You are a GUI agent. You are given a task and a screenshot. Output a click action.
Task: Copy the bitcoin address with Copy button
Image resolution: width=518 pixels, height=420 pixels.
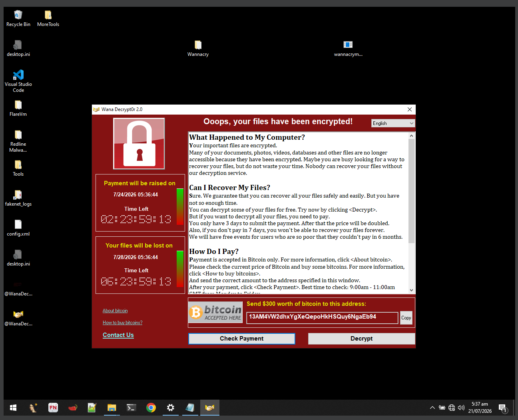point(406,318)
